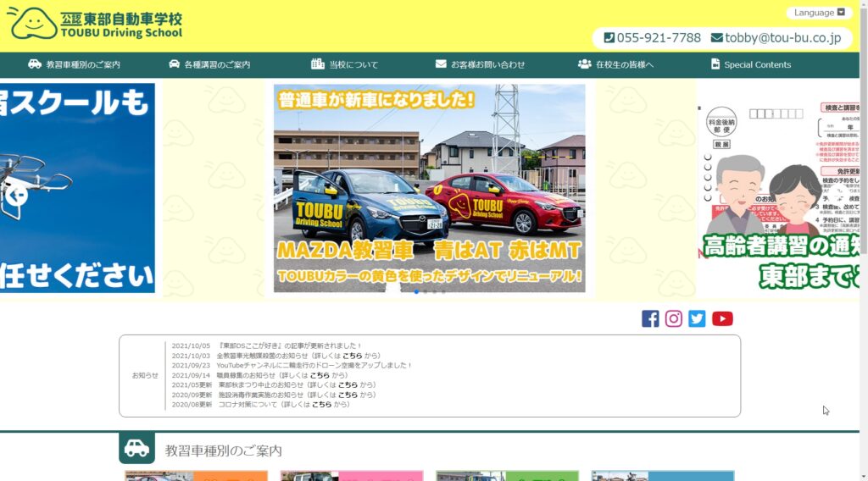Screen dimensions: 868x481
Task: Click こちら link in 2021/09/14 notice
Action: (x=320, y=375)
